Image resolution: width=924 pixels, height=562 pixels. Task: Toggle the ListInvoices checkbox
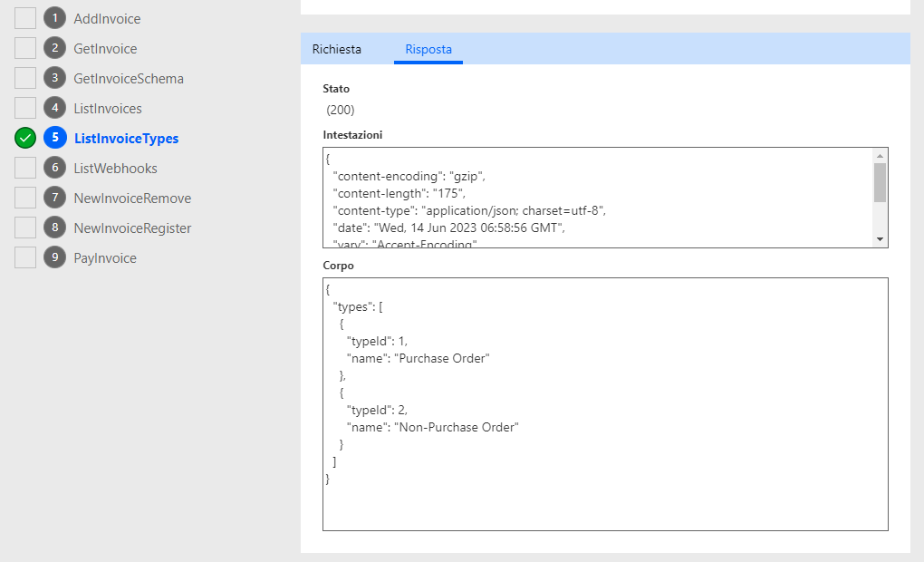click(x=25, y=108)
